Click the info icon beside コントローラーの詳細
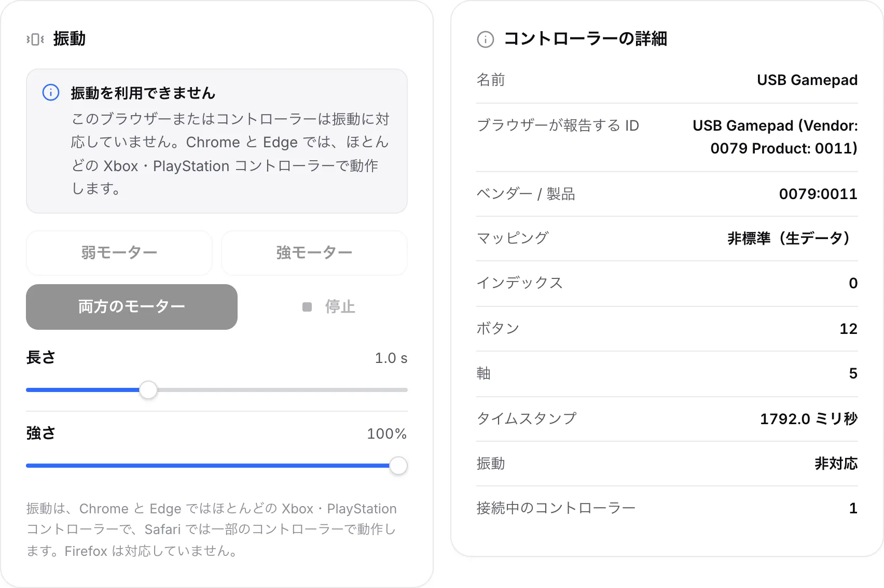Image resolution: width=884 pixels, height=588 pixels. (486, 39)
